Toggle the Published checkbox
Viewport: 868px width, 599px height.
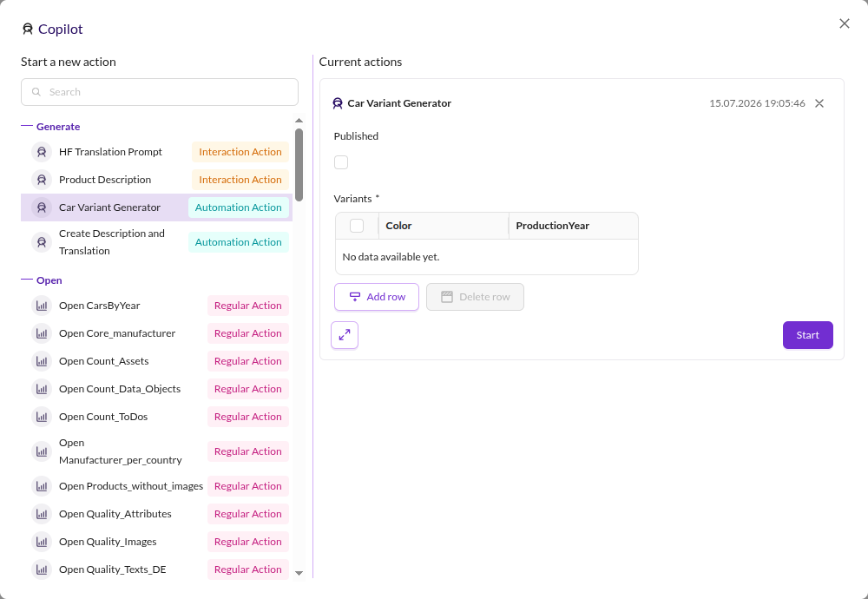click(341, 162)
